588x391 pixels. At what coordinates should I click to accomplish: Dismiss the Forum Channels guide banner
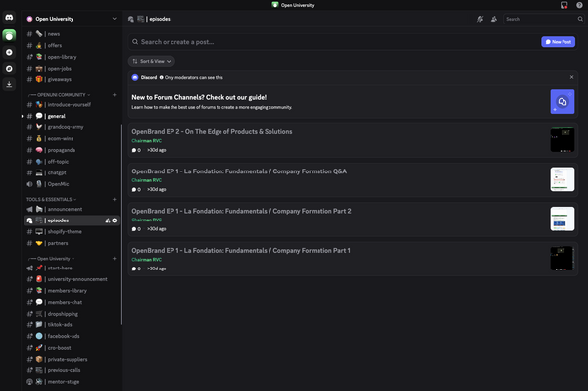[x=572, y=77]
